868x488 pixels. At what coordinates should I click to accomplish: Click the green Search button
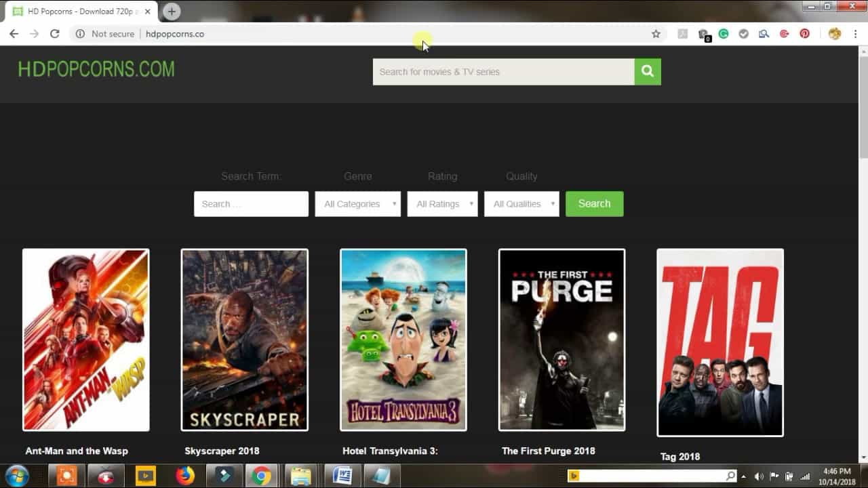tap(594, 204)
